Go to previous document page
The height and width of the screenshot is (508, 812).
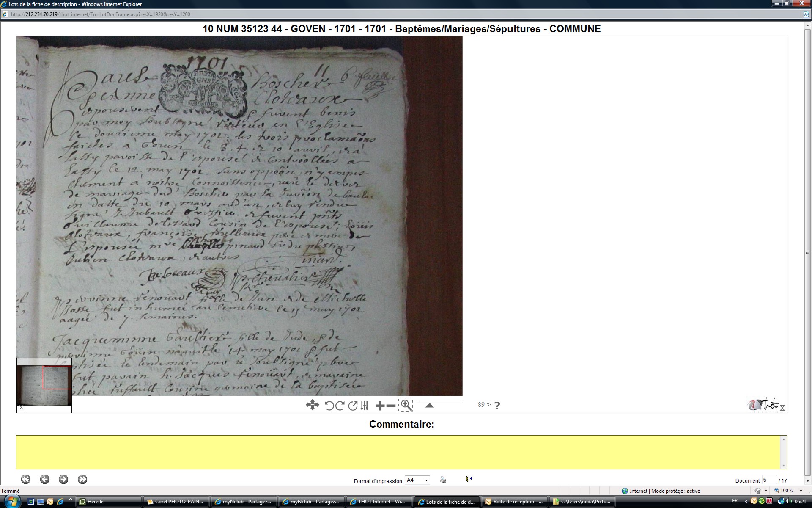(x=44, y=479)
